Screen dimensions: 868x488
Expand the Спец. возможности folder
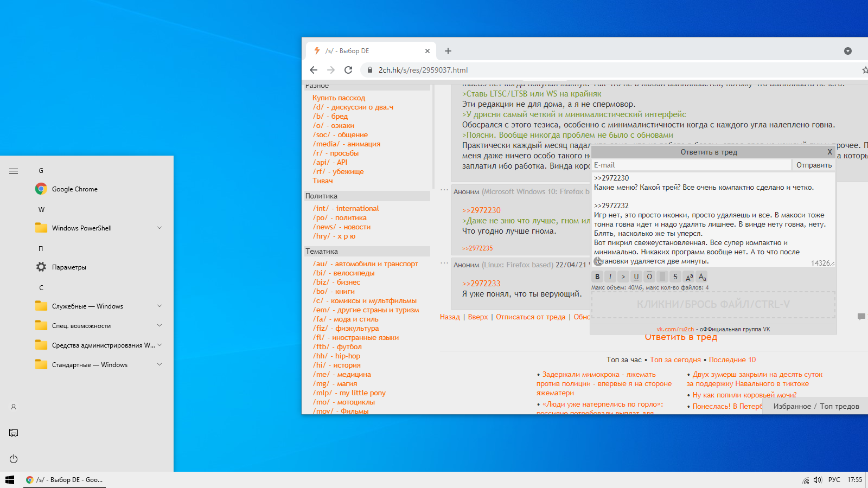(99, 326)
